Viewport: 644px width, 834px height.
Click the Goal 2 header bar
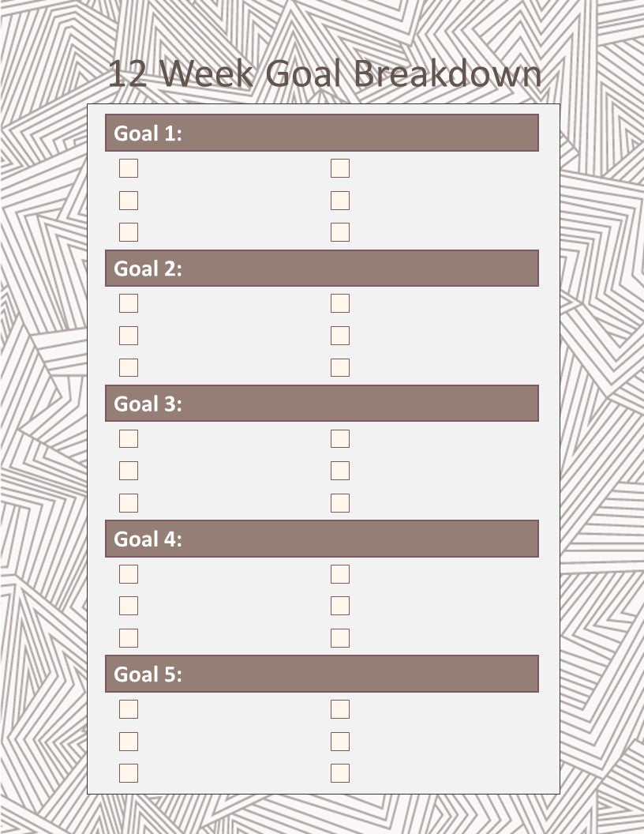[x=322, y=268]
